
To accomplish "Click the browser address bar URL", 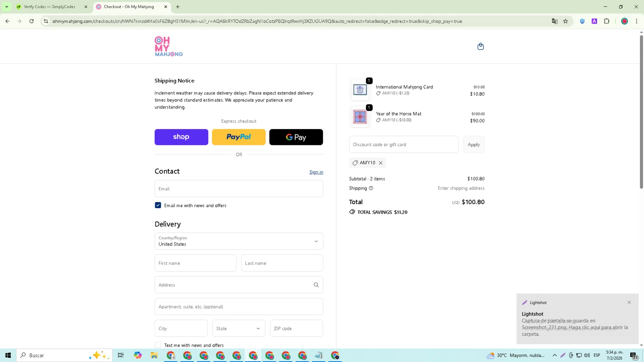I will [x=257, y=21].
